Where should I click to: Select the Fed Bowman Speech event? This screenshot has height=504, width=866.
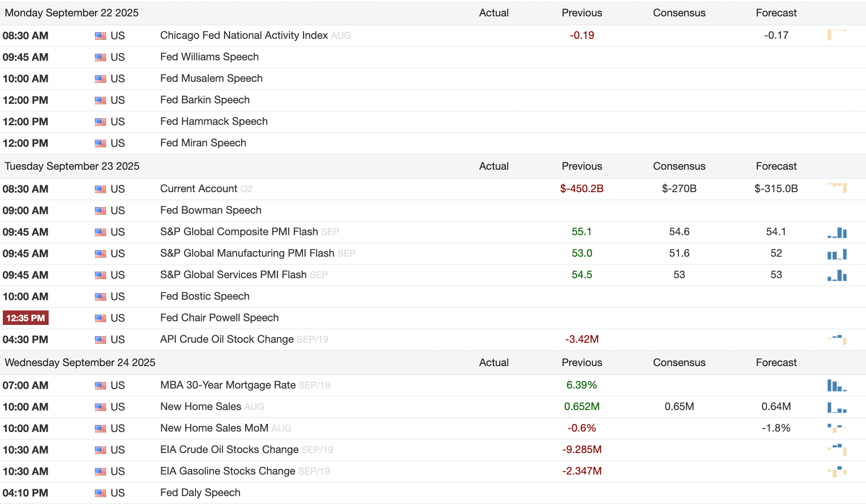(210, 210)
